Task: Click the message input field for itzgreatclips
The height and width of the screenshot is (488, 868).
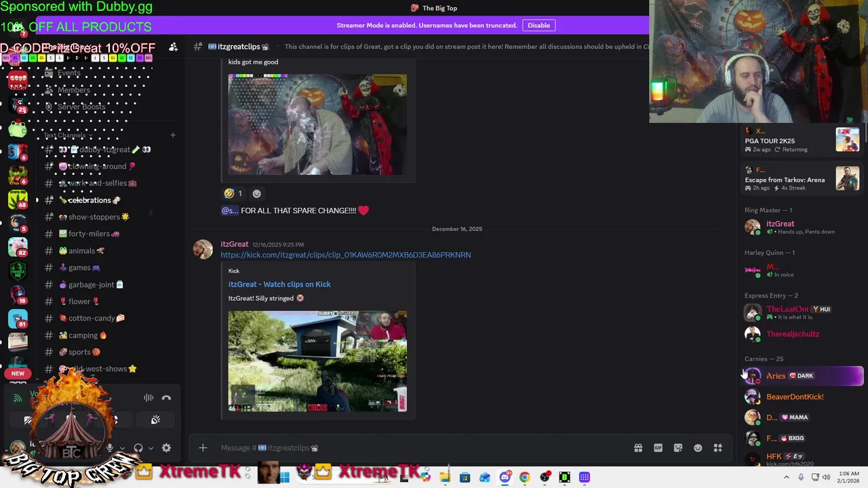Action: pyautogui.click(x=420, y=448)
